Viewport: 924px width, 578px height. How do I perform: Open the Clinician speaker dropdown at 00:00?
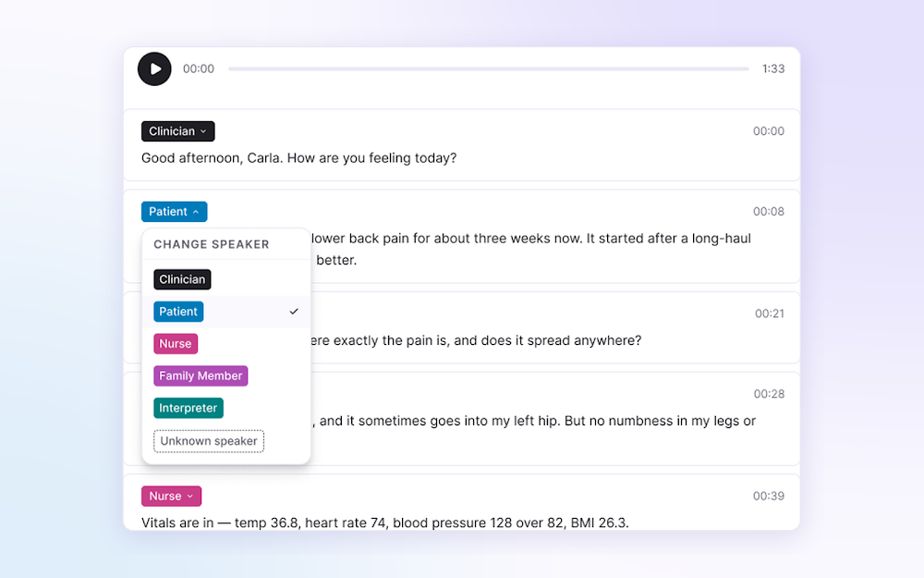point(178,131)
